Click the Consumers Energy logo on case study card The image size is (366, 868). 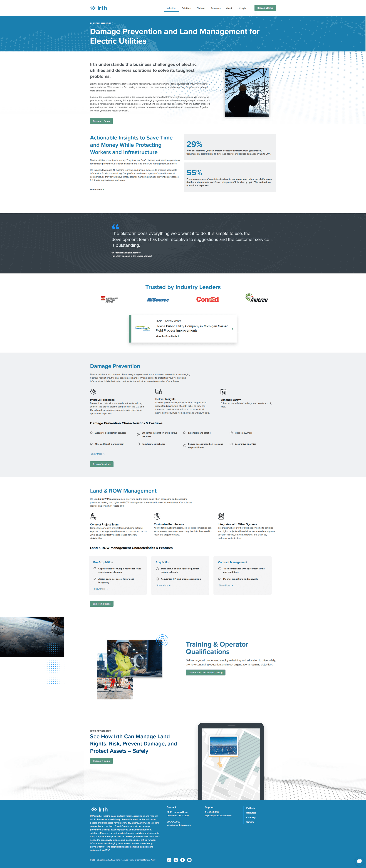click(x=142, y=329)
